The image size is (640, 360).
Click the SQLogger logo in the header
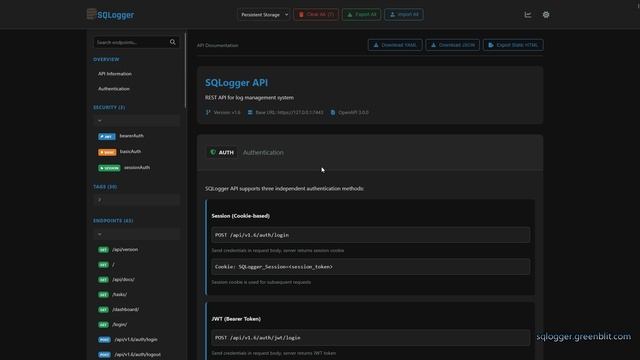(x=110, y=14)
